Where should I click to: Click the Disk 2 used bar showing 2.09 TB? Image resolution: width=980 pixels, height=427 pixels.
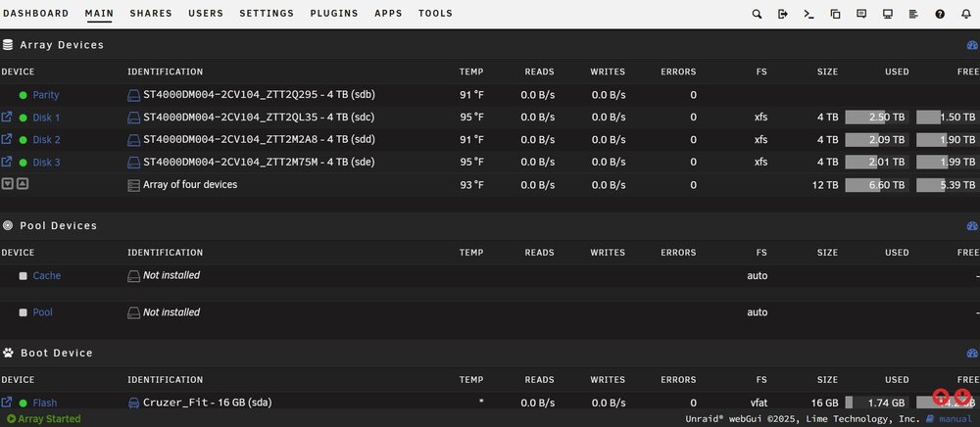click(877, 140)
